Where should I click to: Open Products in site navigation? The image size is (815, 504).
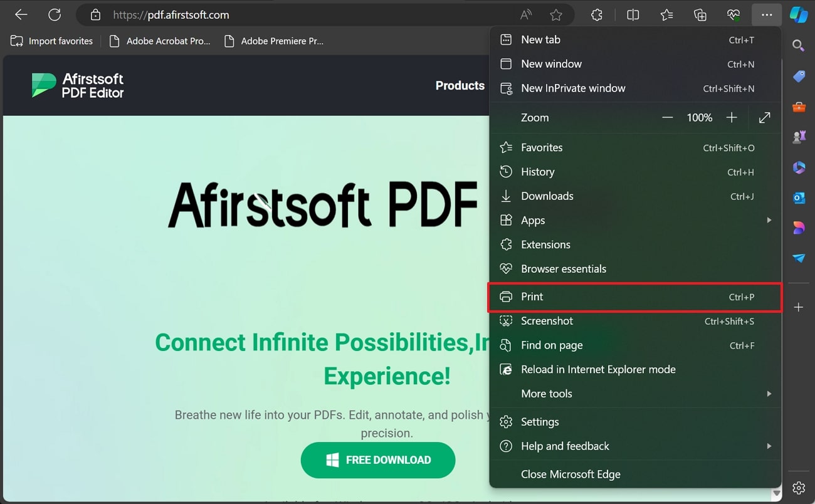[460, 86]
